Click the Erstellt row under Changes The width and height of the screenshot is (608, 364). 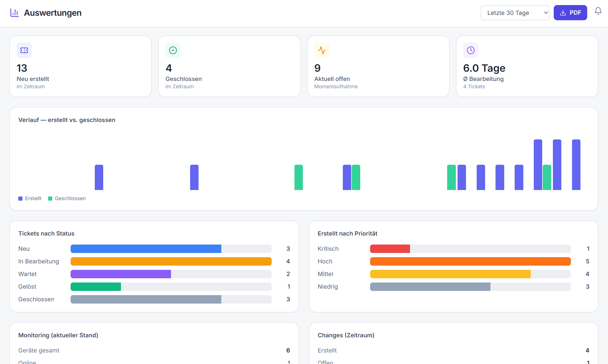point(453,351)
